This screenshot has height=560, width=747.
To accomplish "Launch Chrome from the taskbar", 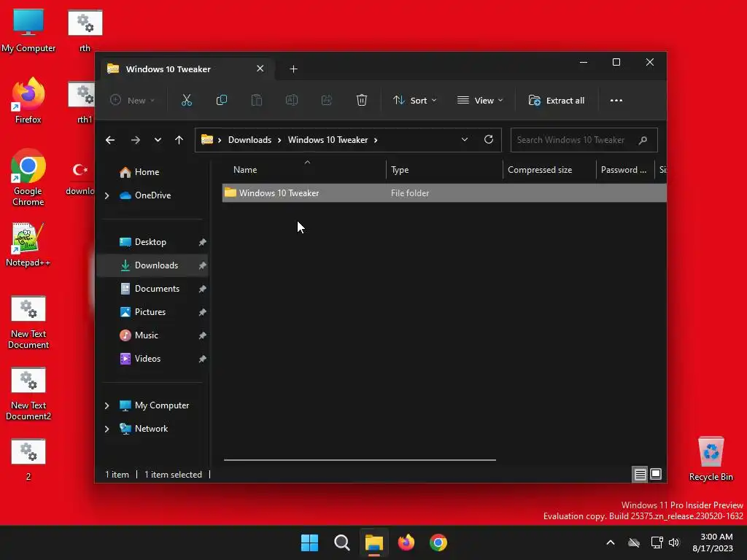I will [x=438, y=542].
